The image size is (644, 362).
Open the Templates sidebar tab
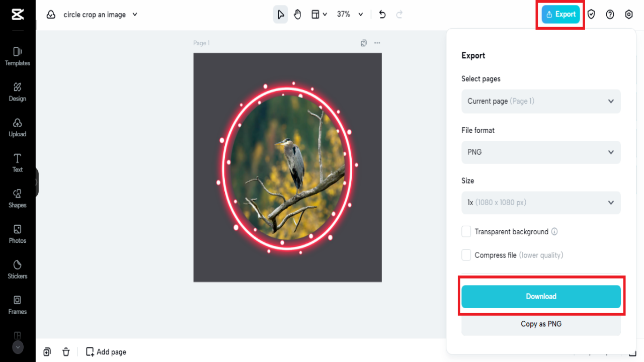(18, 56)
